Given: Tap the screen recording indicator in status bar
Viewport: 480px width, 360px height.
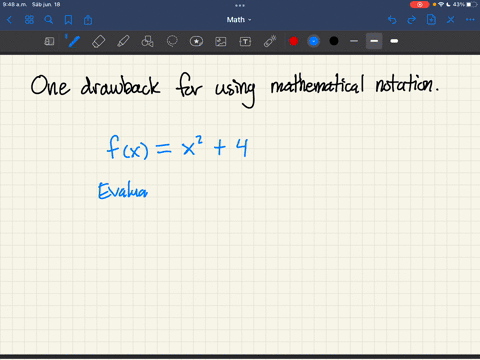Looking at the screenshot, I should 419,4.
